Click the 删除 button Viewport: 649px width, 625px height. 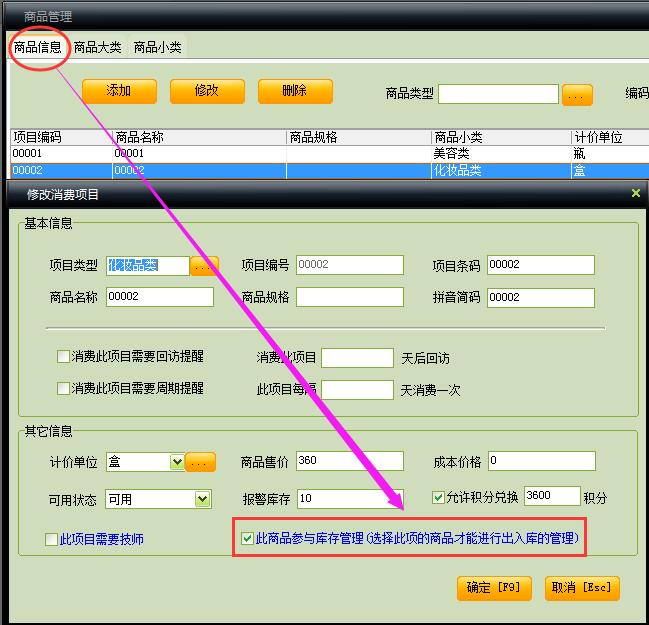(x=295, y=91)
